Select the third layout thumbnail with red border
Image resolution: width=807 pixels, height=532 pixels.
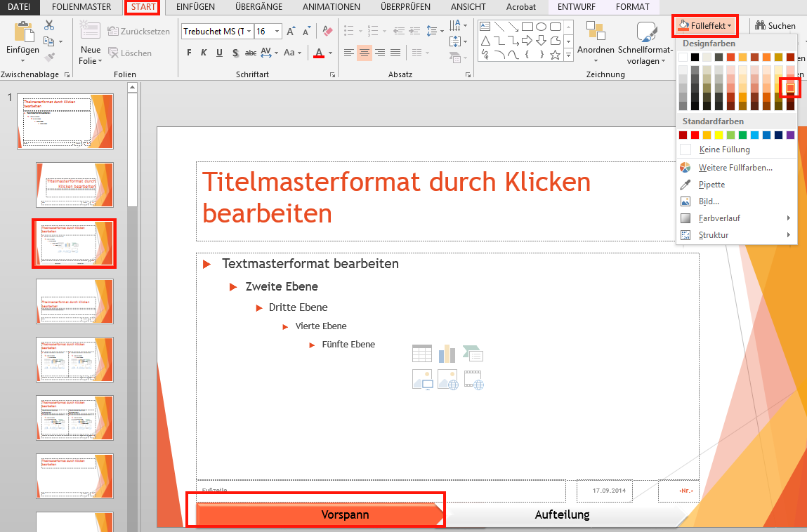click(74, 244)
